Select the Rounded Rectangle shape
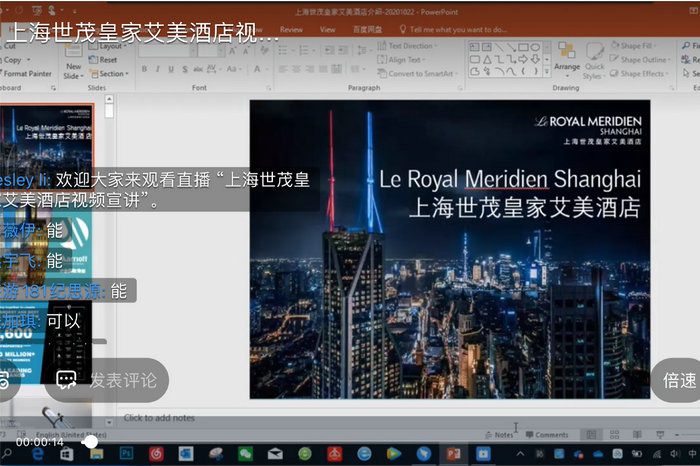 [x=475, y=59]
